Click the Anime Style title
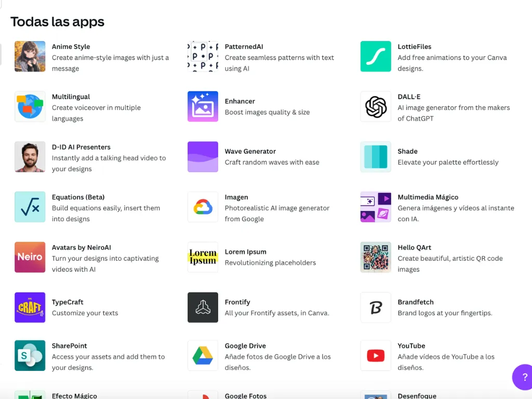Screen dimensions: 532x399 coord(71,46)
